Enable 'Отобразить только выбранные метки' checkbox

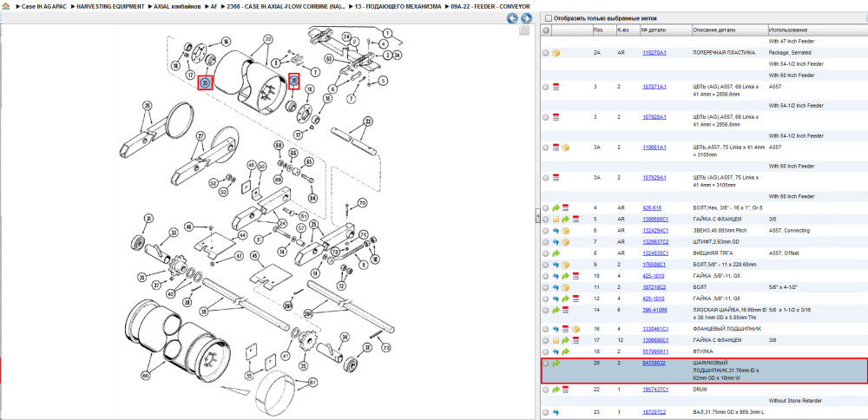(548, 18)
